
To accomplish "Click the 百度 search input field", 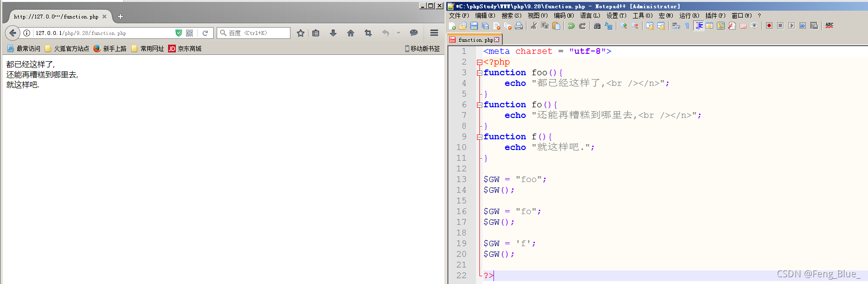I will tap(254, 33).
